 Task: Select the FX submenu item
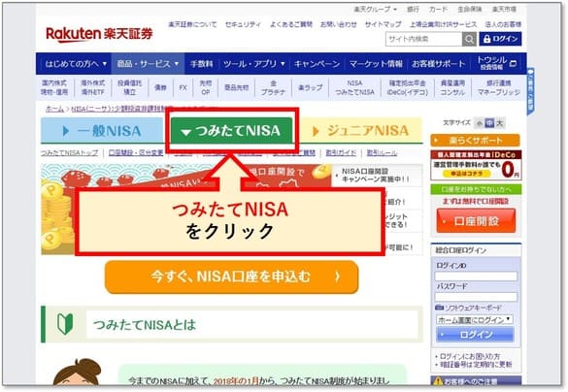pyautogui.click(x=183, y=87)
